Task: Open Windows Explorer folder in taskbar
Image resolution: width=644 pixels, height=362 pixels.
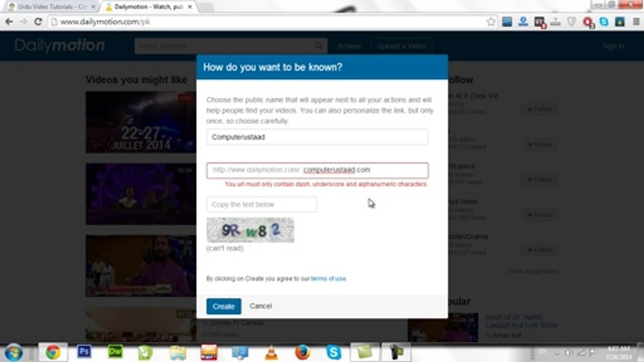Action: (x=178, y=352)
